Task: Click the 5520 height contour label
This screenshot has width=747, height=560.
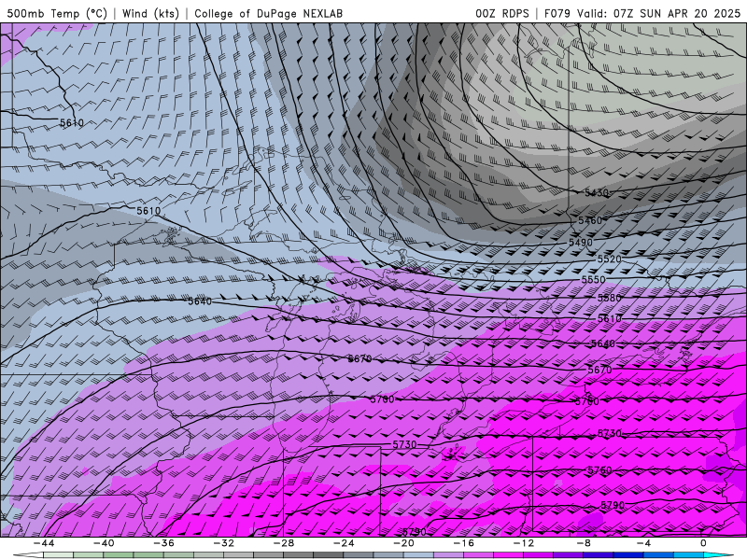Action: tap(610, 259)
